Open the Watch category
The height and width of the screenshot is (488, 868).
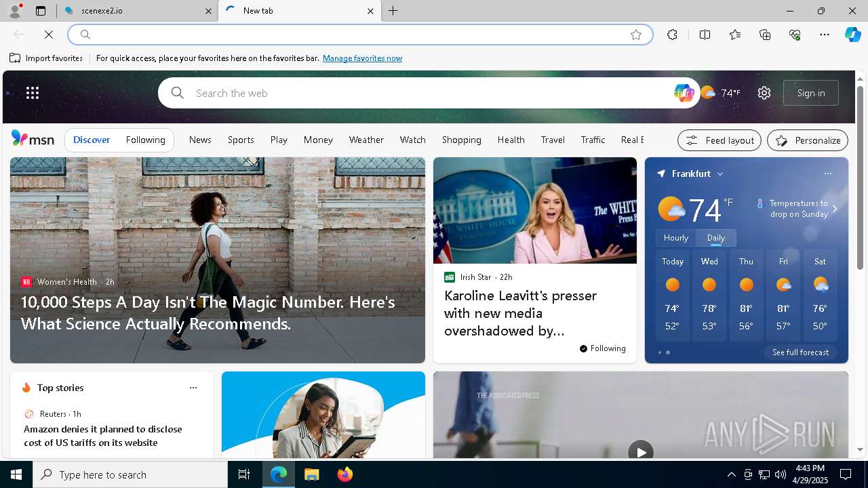(x=413, y=140)
